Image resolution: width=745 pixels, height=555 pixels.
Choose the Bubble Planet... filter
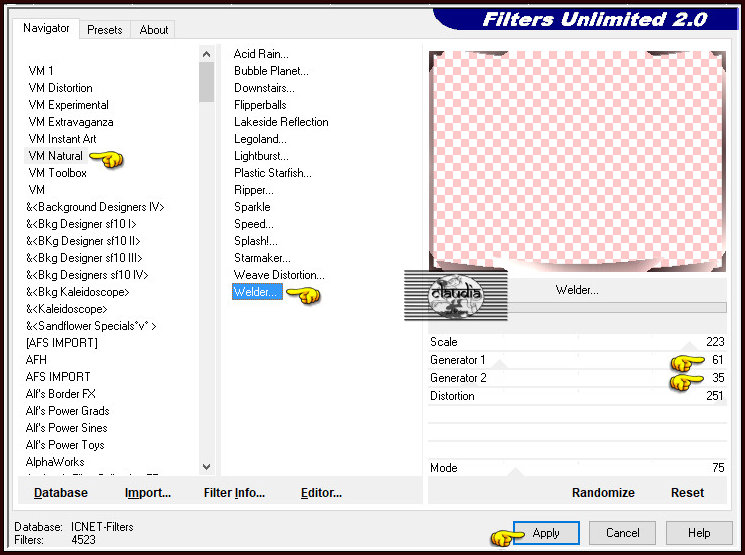271,71
